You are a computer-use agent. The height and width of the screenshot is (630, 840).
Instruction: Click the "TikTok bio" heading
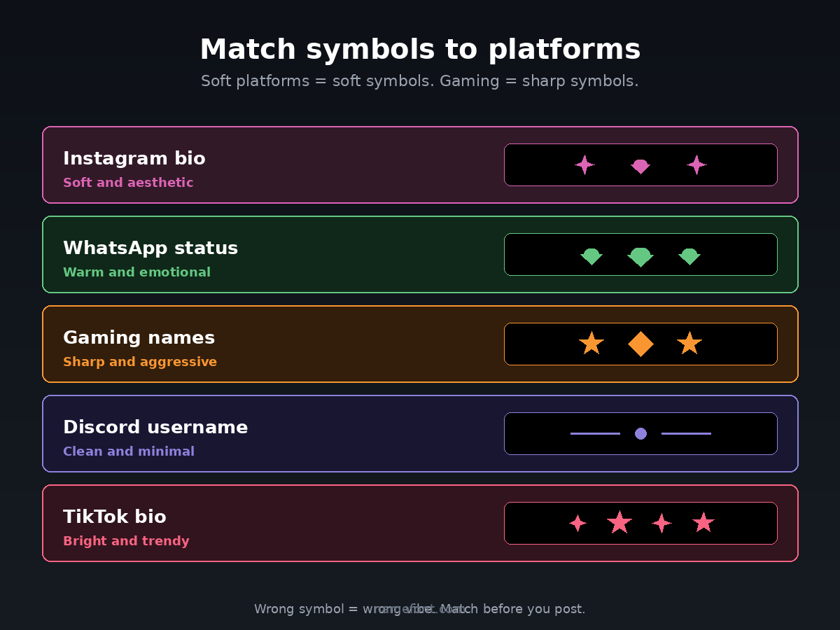(115, 517)
